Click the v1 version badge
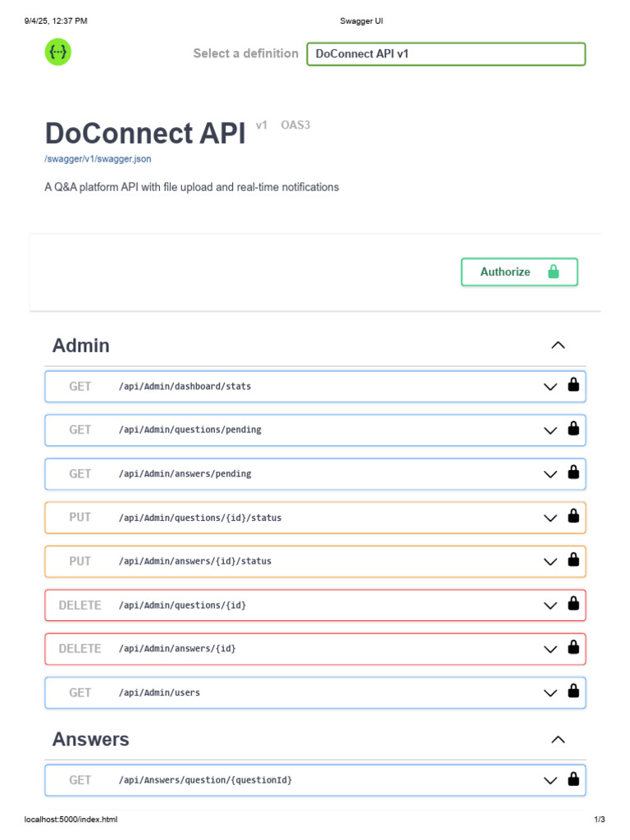The height and width of the screenshot is (840, 630). [x=262, y=125]
